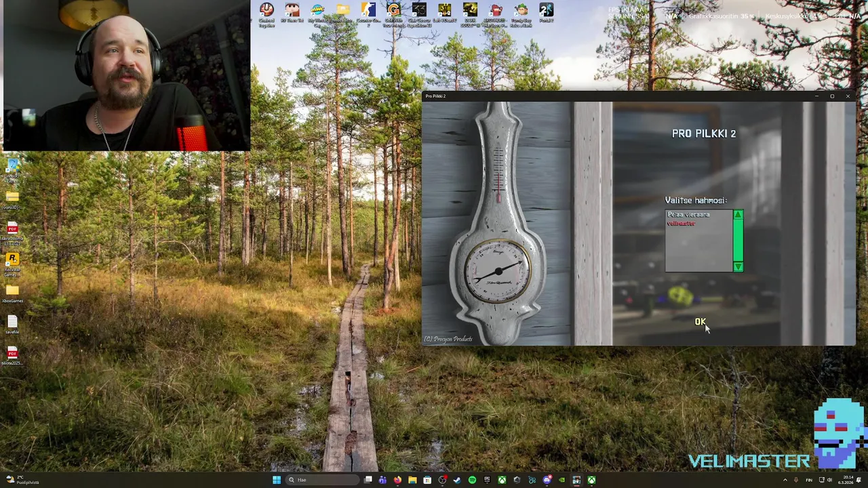The height and width of the screenshot is (488, 868).
Task: Maximize the Pro Pilkki 2 window
Action: [x=832, y=96]
